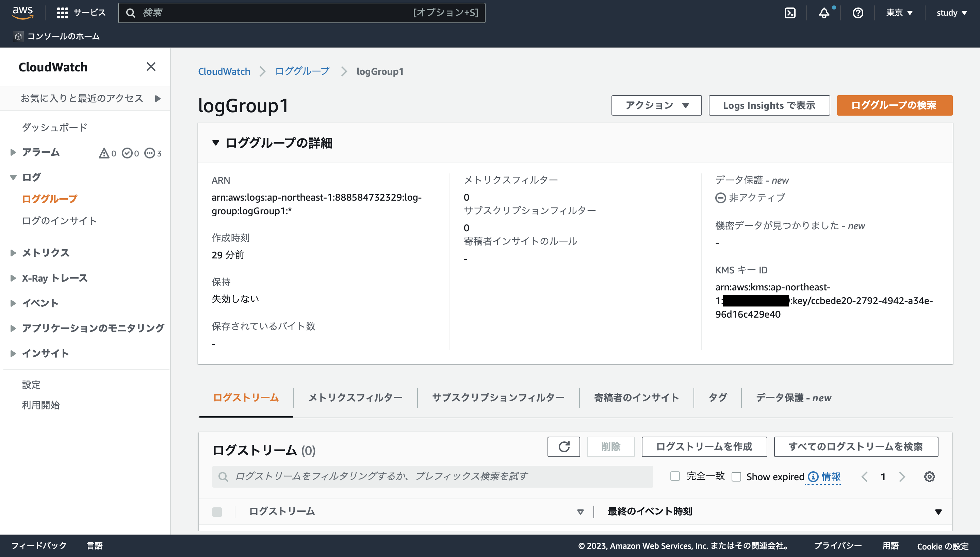This screenshot has height=557, width=980.
Task: Click the log stream filter search field
Action: coord(432,476)
